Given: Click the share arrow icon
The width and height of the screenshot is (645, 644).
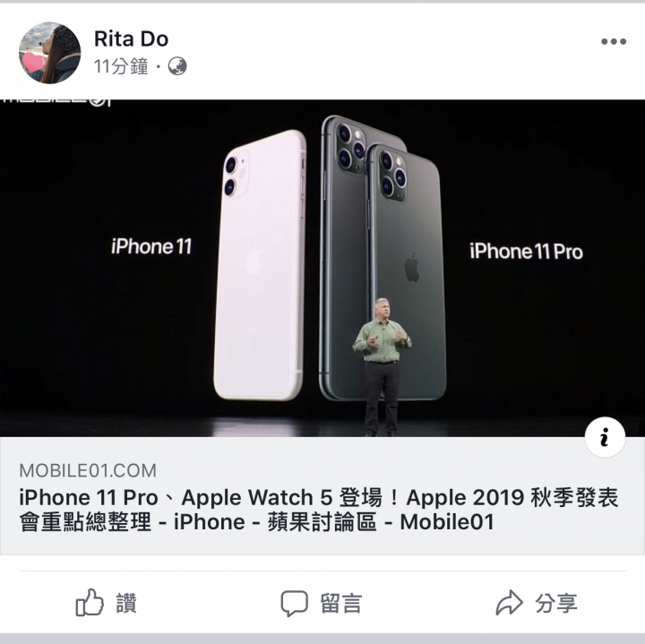Looking at the screenshot, I should (509, 603).
